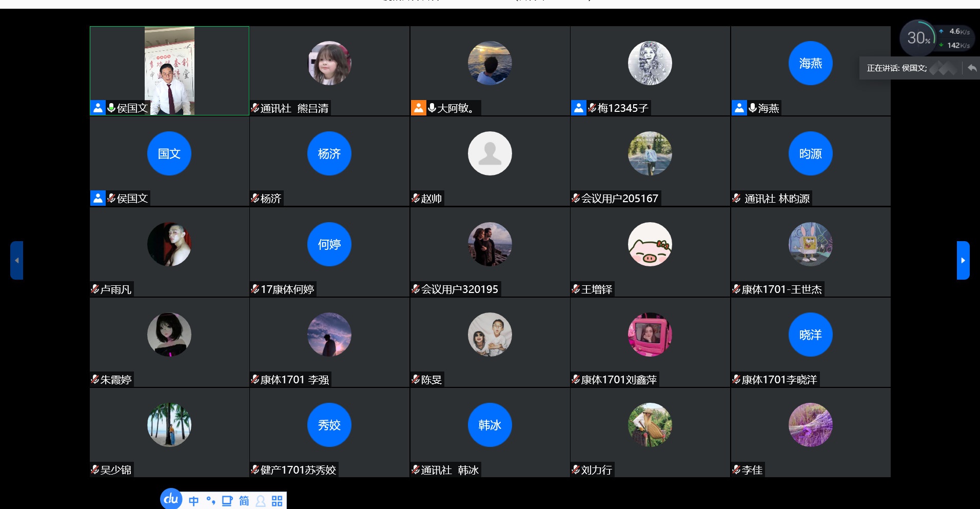Open the IME toolbox grid icon
The image size is (980, 509).
pos(277,501)
